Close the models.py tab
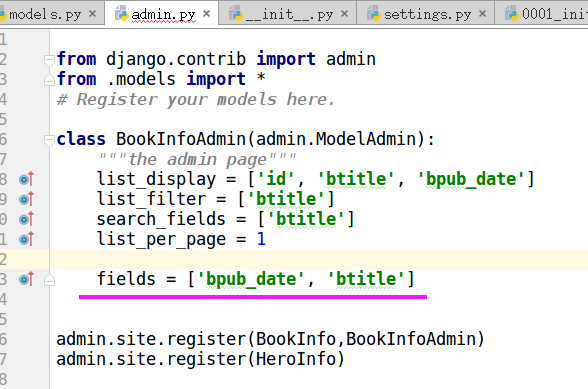588x389 pixels. (93, 14)
